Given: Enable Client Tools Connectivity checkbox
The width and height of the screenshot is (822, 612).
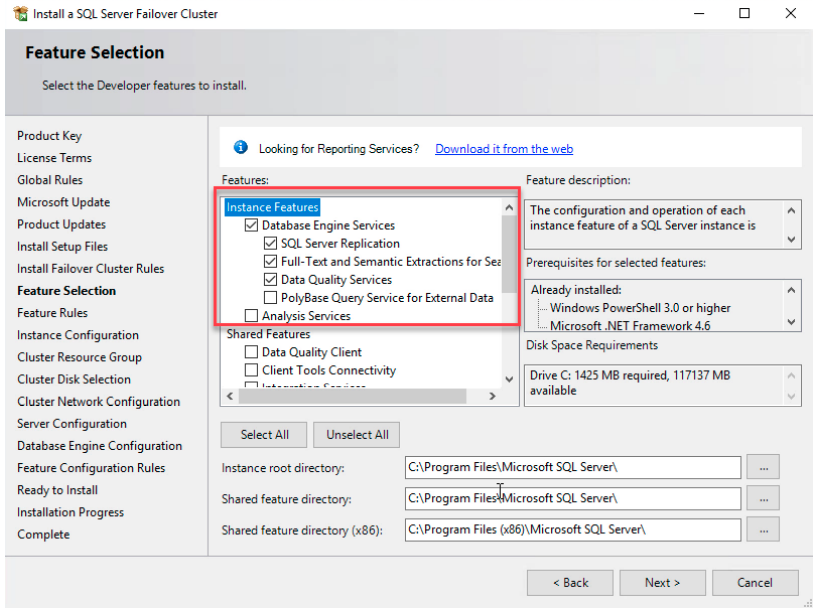Looking at the screenshot, I should point(252,370).
